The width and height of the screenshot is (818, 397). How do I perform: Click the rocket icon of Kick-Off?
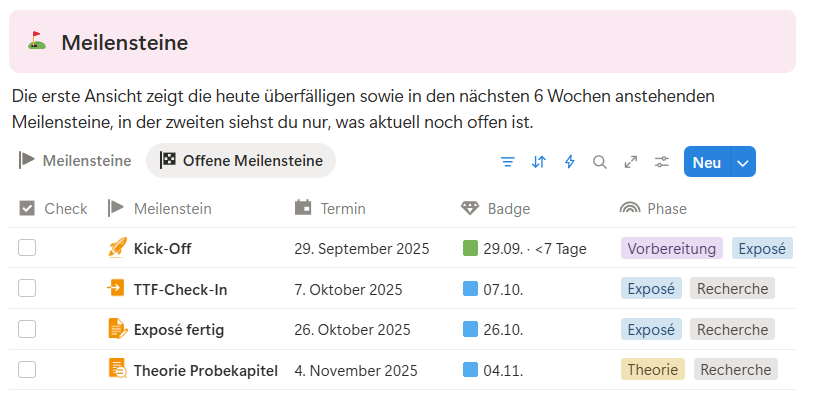(x=117, y=248)
